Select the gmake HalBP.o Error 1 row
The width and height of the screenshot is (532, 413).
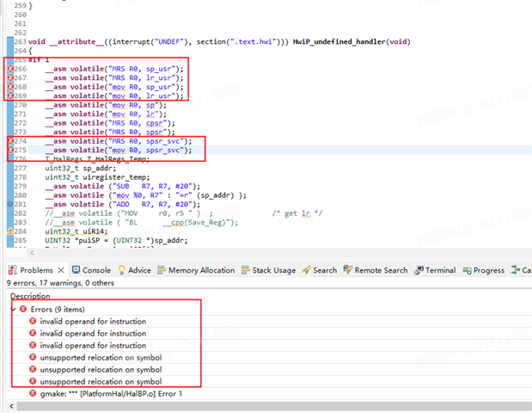269,394
